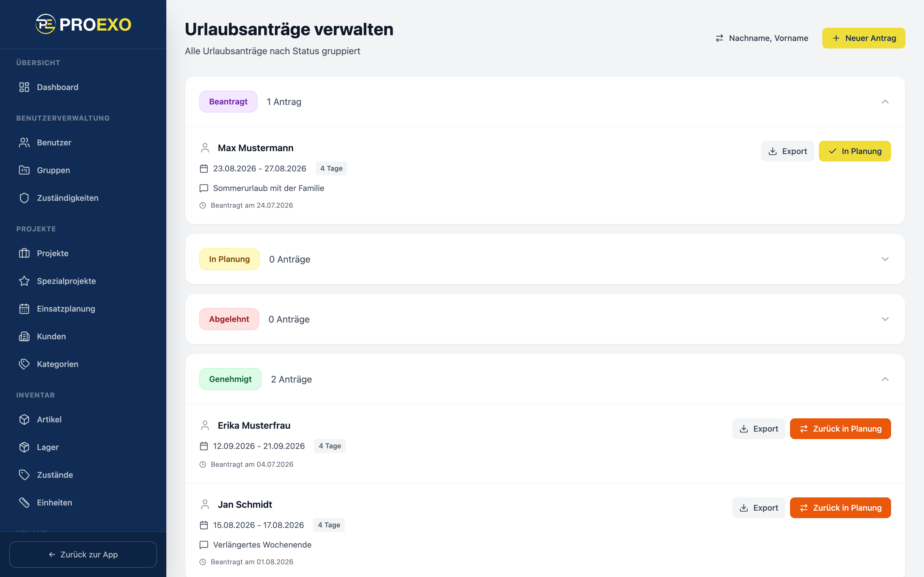
Task: Open Spezialprojekte star icon
Action: (24, 281)
